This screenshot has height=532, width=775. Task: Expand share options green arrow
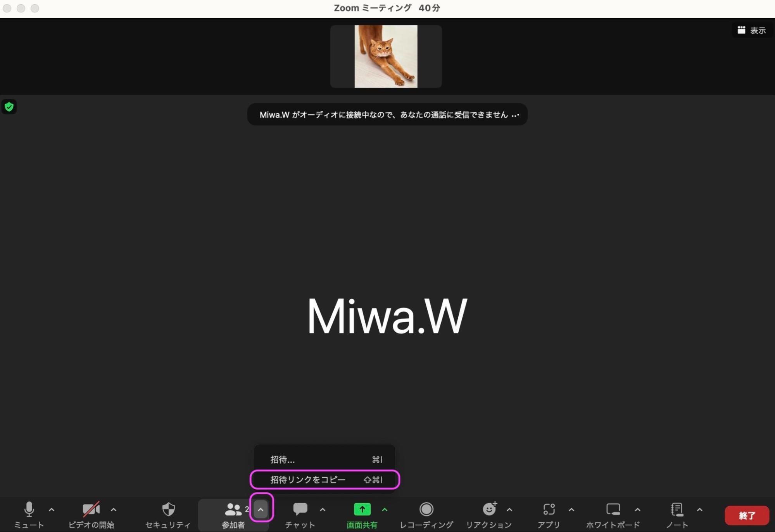coord(385,510)
